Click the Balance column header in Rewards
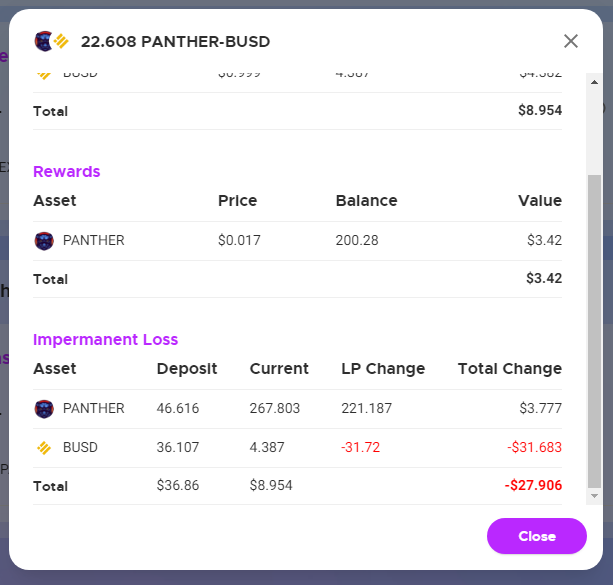Screen dimensions: 613x585 [x=367, y=201]
